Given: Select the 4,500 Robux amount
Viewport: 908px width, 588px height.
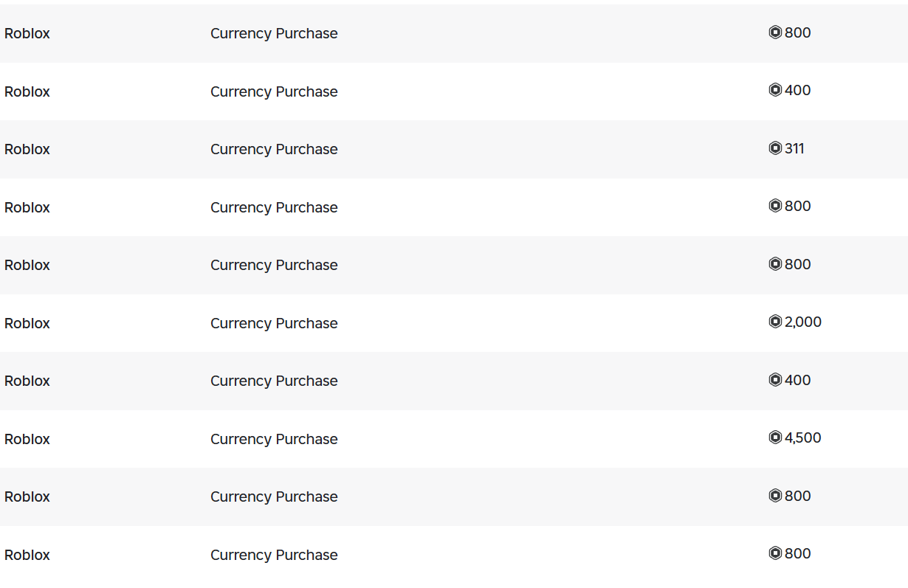Looking at the screenshot, I should pyautogui.click(x=803, y=437).
